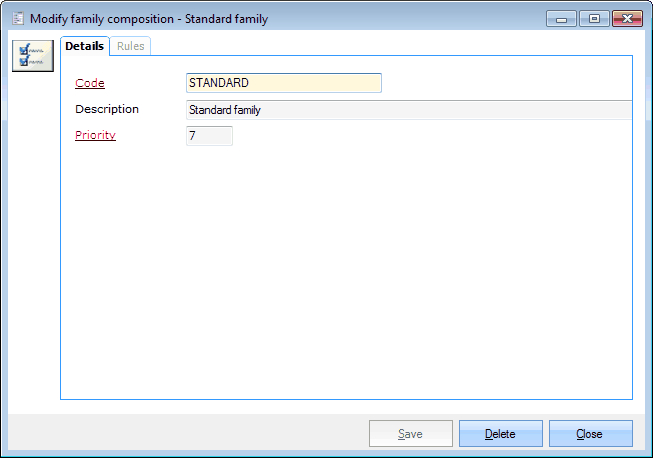This screenshot has height=458, width=653.
Task: Select the Priority field showing 7
Action: coord(209,136)
